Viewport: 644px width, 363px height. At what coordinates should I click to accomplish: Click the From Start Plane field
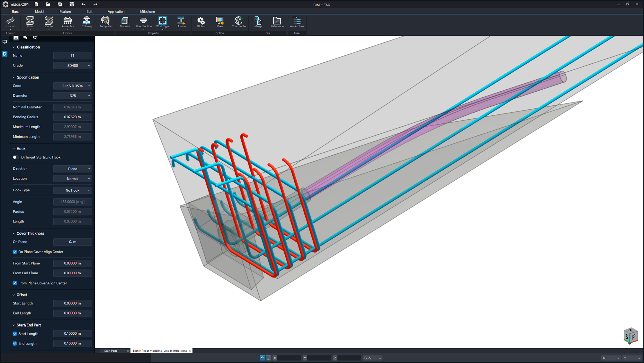(73, 263)
